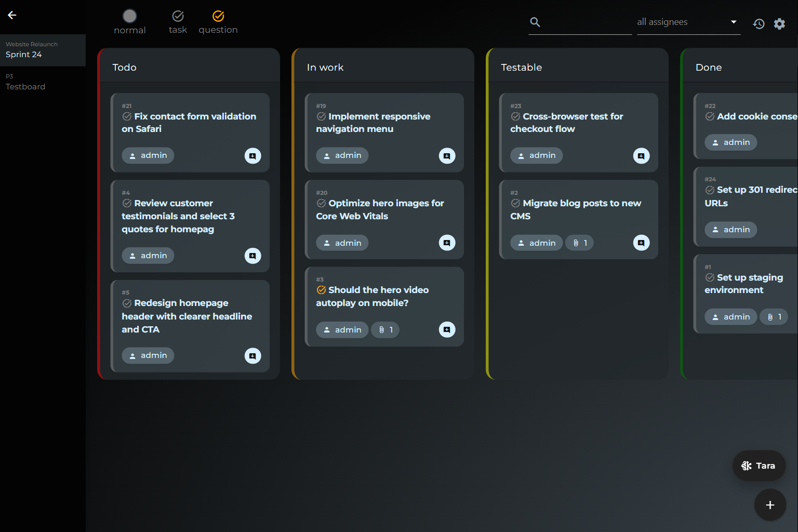Open the Tara assistant button

[759, 465]
